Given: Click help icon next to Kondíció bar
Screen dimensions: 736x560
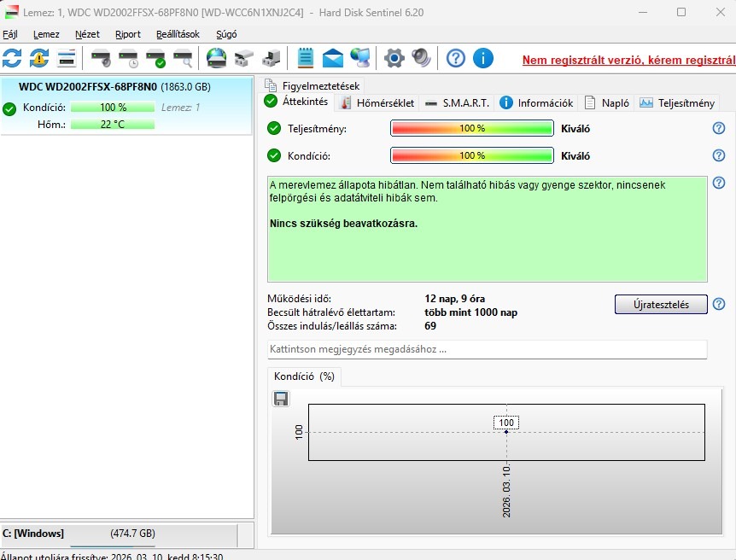Looking at the screenshot, I should 719,155.
